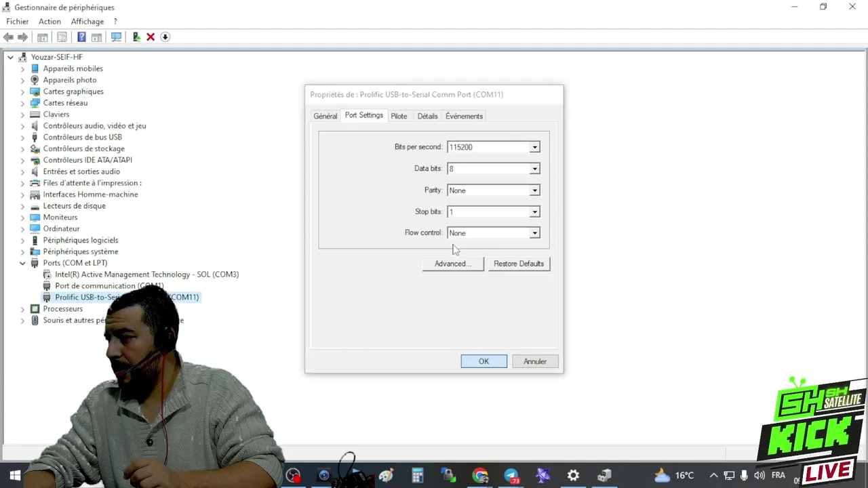This screenshot has width=868, height=488.
Task: Open Google Chrome from the taskbar
Action: 480,476
